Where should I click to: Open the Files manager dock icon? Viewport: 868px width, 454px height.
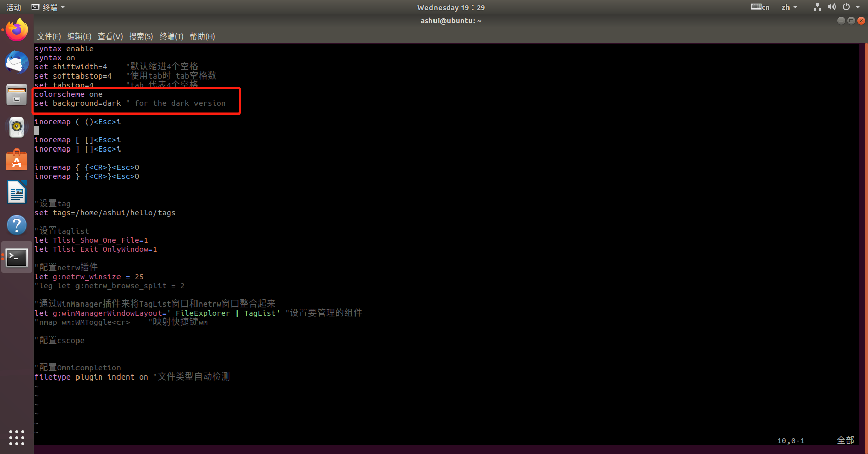tap(17, 95)
